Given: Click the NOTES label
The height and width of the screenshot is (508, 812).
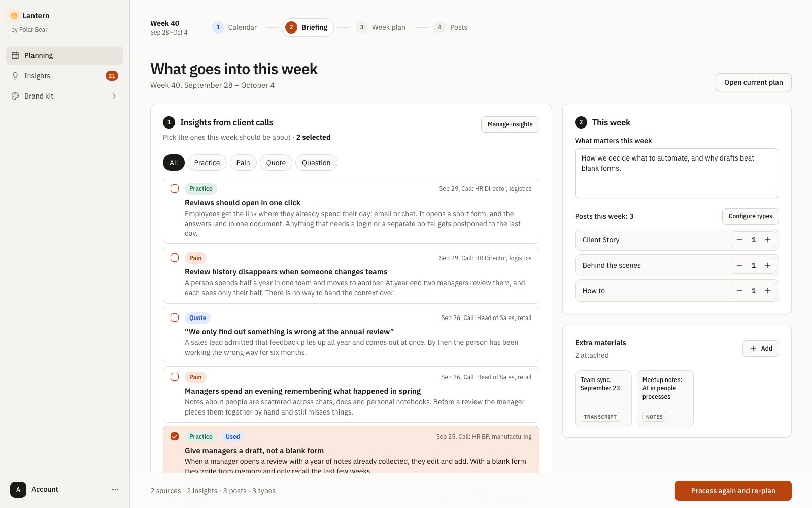Looking at the screenshot, I should pos(654,417).
